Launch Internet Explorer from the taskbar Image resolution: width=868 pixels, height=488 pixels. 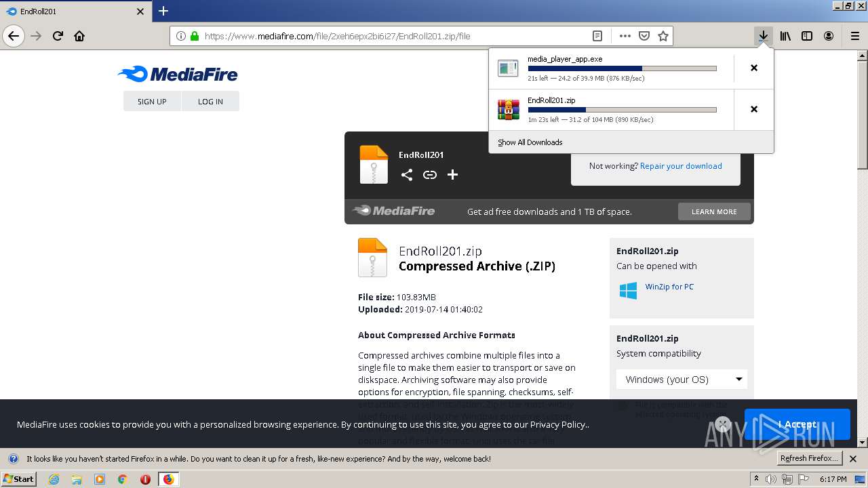tap(54, 479)
